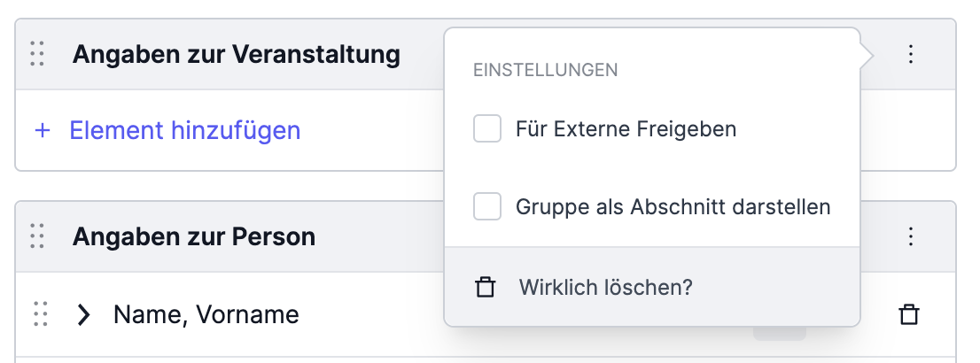This screenshot has height=363, width=980.
Task: Open three-dot menu of Angaben zur Veranstaltung
Action: [x=911, y=54]
